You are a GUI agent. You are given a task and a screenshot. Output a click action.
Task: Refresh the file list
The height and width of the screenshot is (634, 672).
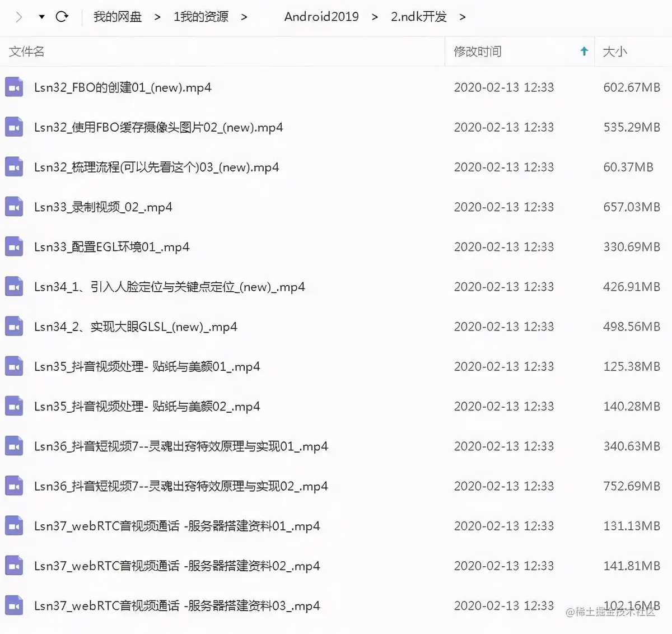[x=62, y=16]
